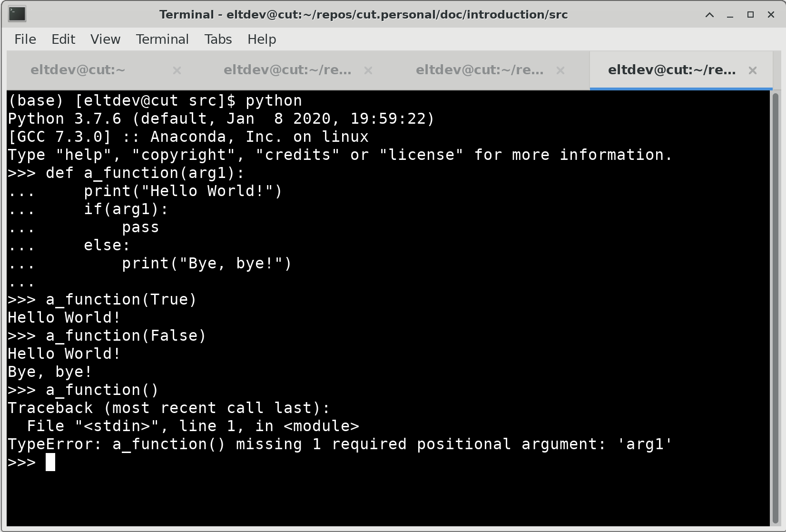Screen dimensions: 786x532
Task: Open the File menu
Action: tap(24, 39)
